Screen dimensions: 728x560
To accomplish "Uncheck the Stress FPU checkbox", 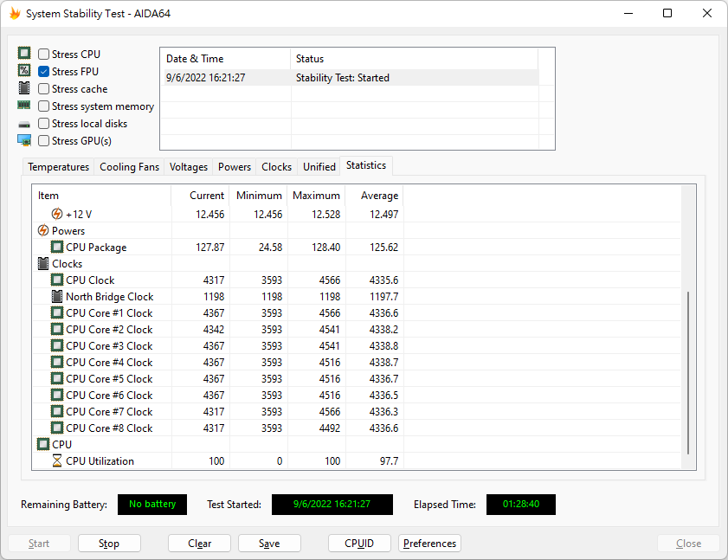I will (43, 72).
